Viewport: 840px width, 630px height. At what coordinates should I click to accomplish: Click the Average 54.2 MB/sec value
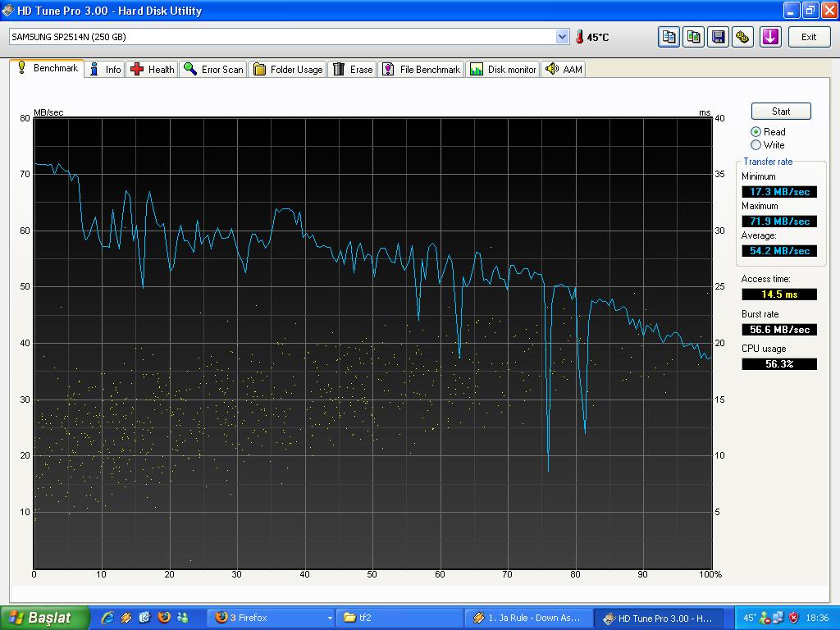point(779,251)
